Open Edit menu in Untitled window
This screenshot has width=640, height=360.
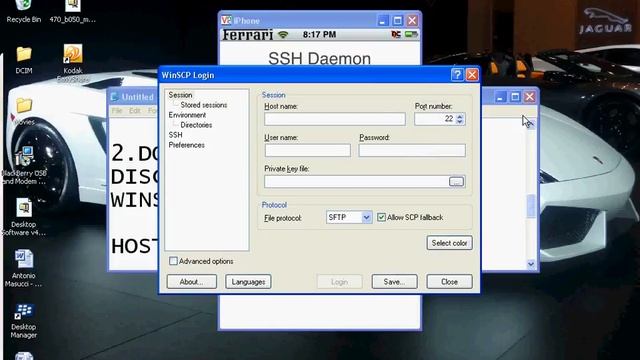[x=135, y=111]
